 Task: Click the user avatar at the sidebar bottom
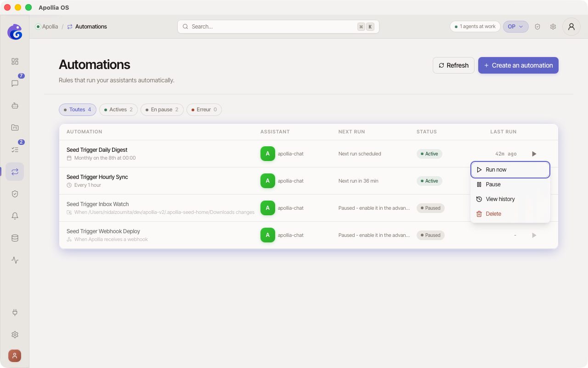tap(15, 356)
